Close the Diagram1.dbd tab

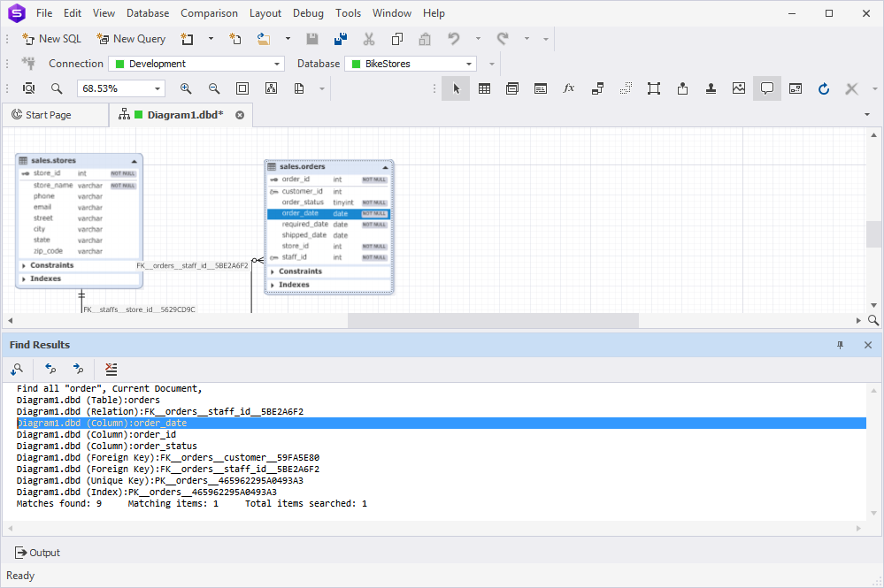[240, 115]
